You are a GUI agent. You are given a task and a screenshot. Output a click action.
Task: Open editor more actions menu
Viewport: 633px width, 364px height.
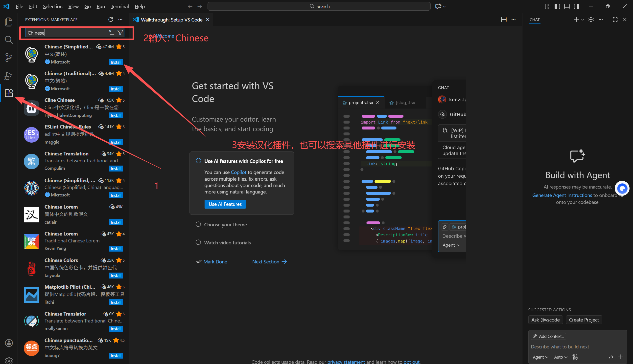coord(514,20)
